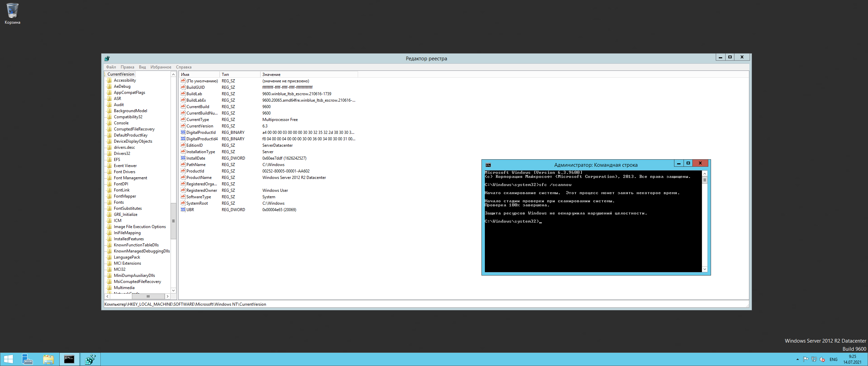Select the SystemRoot value name
The width and height of the screenshot is (868, 366).
[x=197, y=203]
